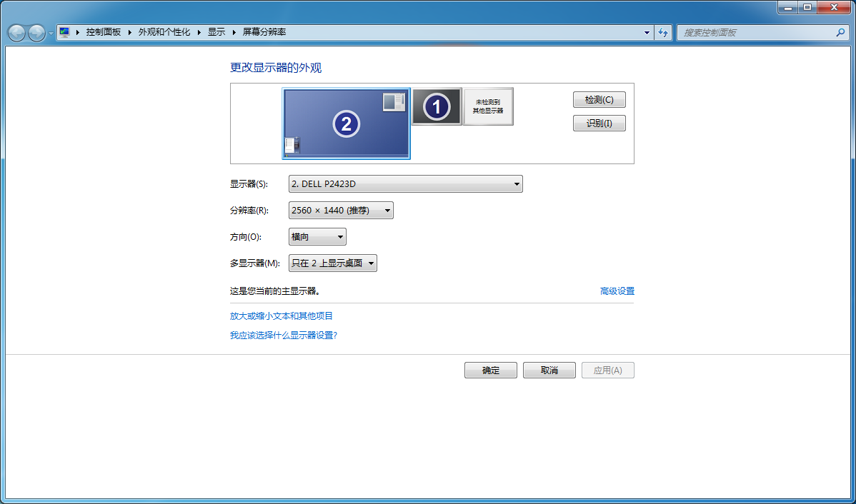Screen dimensions: 856x504
Task: Click the undetected display placeholder
Action: point(489,106)
